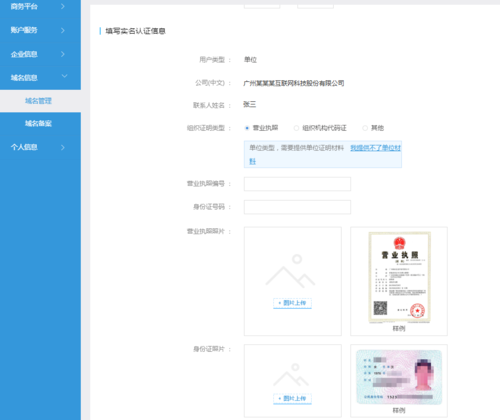Click 图片上传 for 营业执照照片
The height and width of the screenshot is (420, 500).
click(x=292, y=303)
